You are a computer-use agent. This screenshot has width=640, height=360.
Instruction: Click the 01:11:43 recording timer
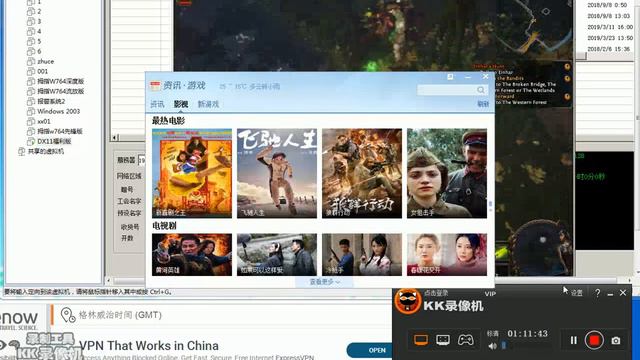point(527,333)
